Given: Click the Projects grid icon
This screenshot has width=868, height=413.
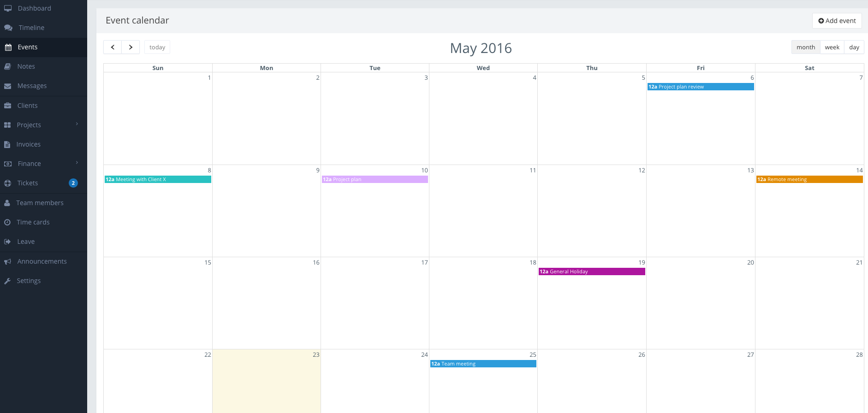Looking at the screenshot, I should tap(7, 125).
